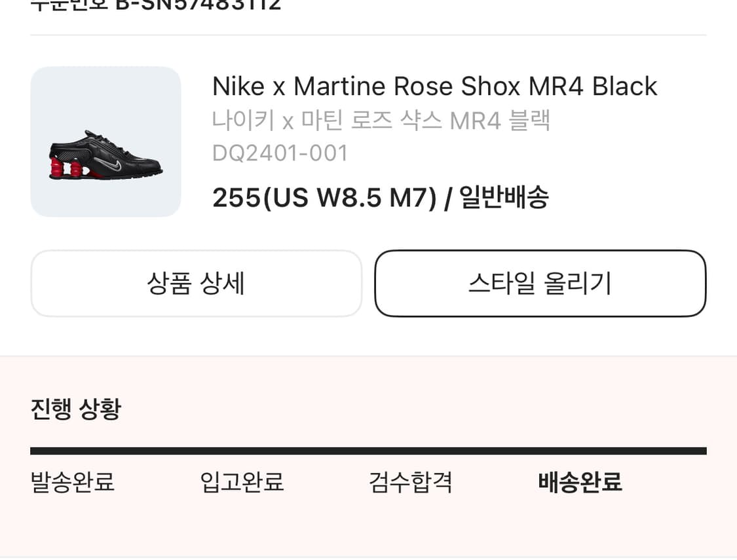Tap the size text 255(US W8.5 M7)
737x560 pixels.
click(324, 197)
